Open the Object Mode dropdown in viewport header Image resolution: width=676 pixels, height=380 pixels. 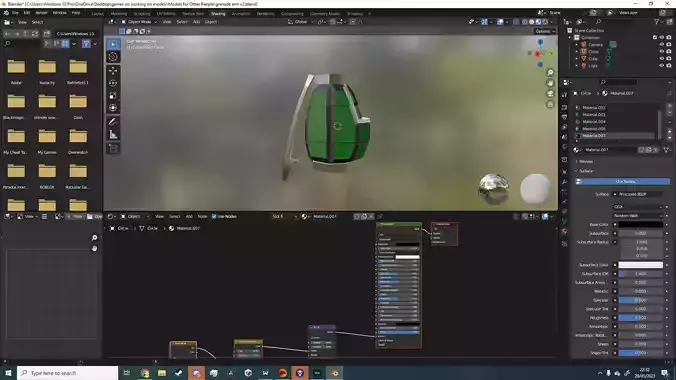[139, 22]
